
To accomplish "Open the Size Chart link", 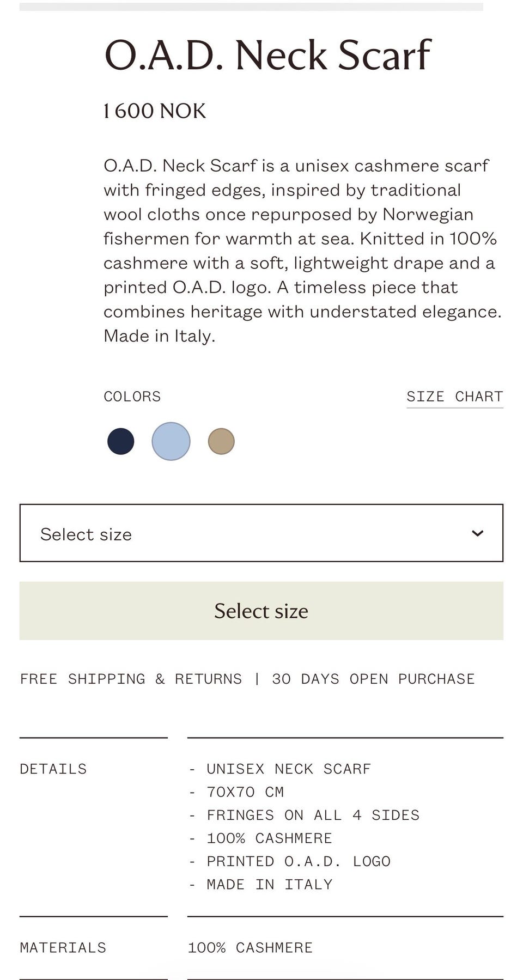I will point(454,397).
